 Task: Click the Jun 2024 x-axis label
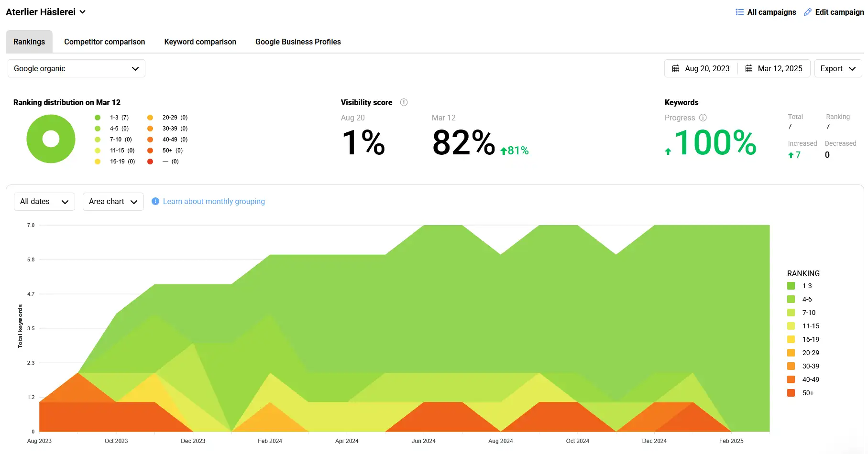pyautogui.click(x=424, y=441)
